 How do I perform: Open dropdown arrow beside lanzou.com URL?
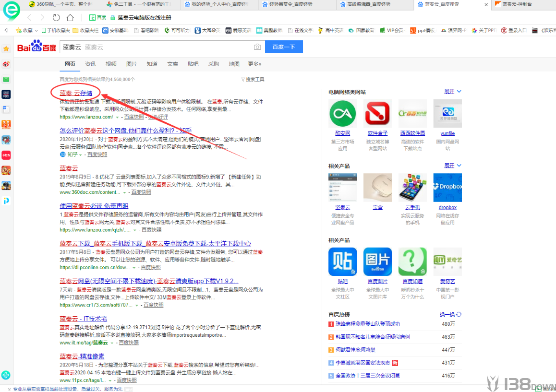coord(117,117)
